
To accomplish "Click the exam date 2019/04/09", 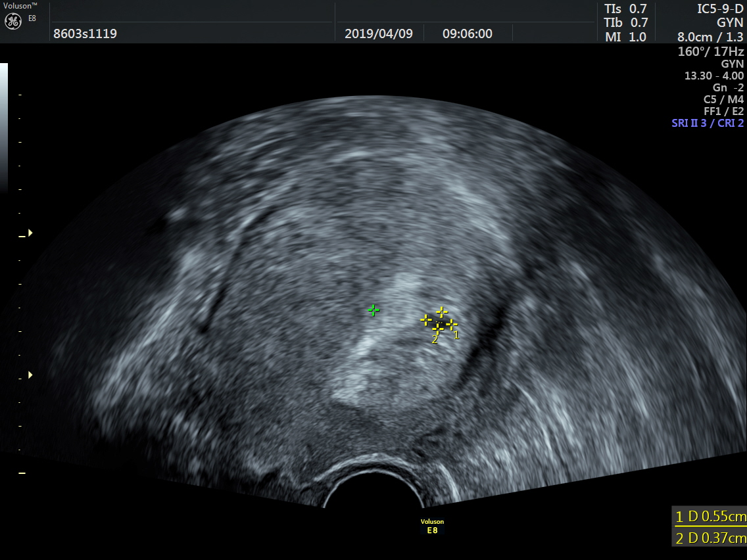I will coord(379,34).
